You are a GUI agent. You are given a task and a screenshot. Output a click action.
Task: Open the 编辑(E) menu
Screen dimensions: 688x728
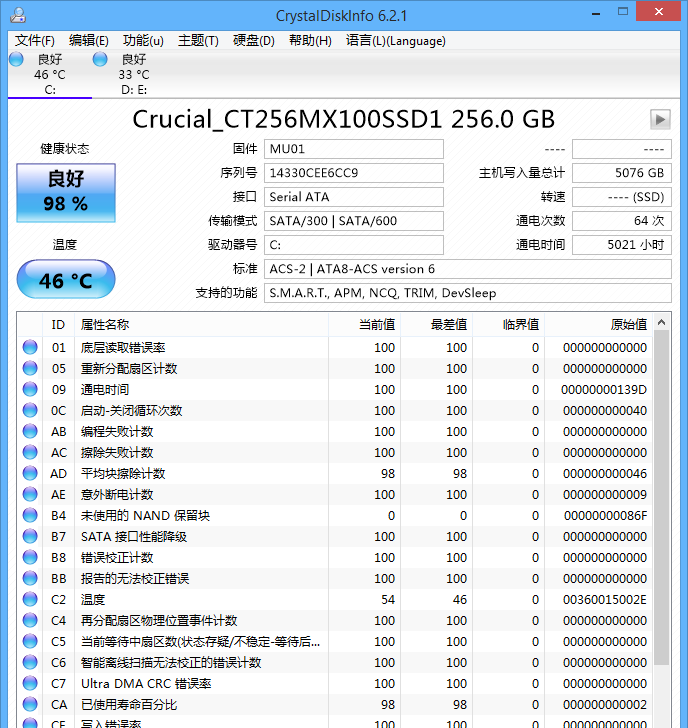coord(89,41)
